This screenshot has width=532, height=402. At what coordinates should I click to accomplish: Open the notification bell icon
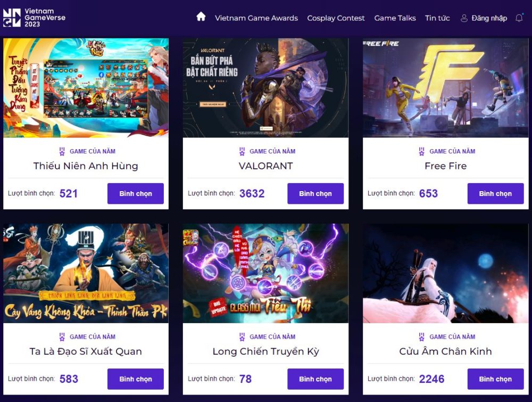pyautogui.click(x=519, y=18)
